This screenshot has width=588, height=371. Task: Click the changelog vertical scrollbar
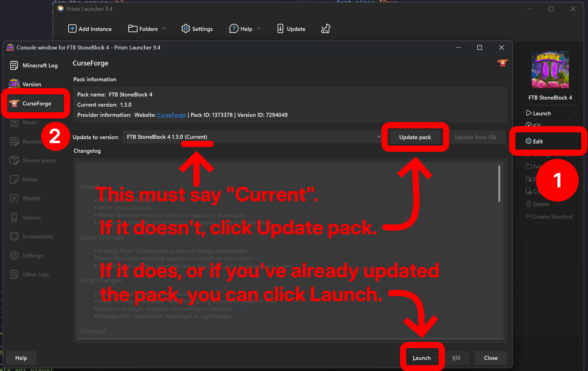click(499, 184)
